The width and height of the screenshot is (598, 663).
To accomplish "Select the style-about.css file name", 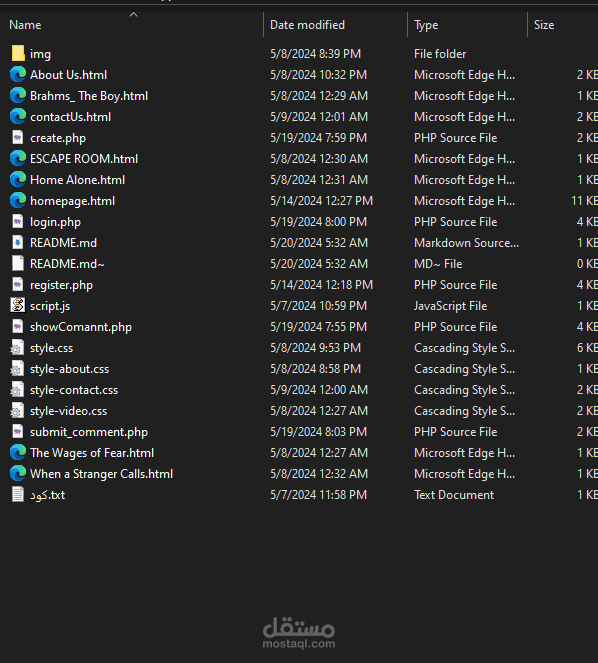I will click(x=69, y=369).
